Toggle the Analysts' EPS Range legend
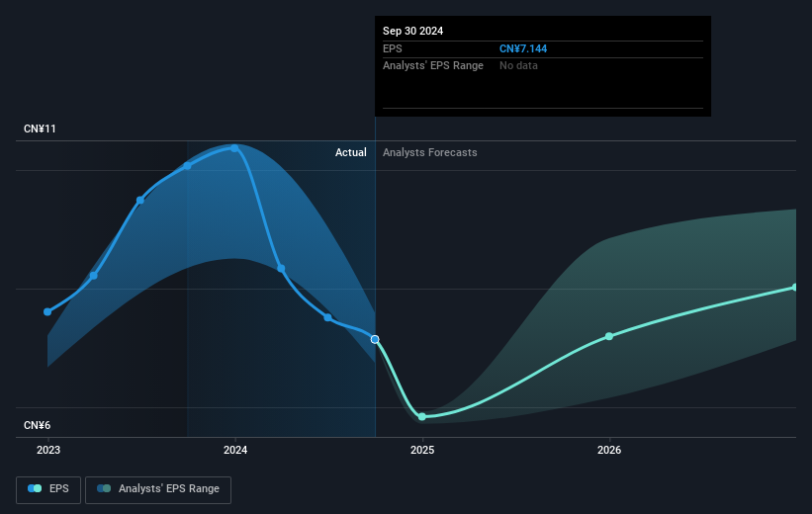The image size is (812, 514). click(158, 489)
